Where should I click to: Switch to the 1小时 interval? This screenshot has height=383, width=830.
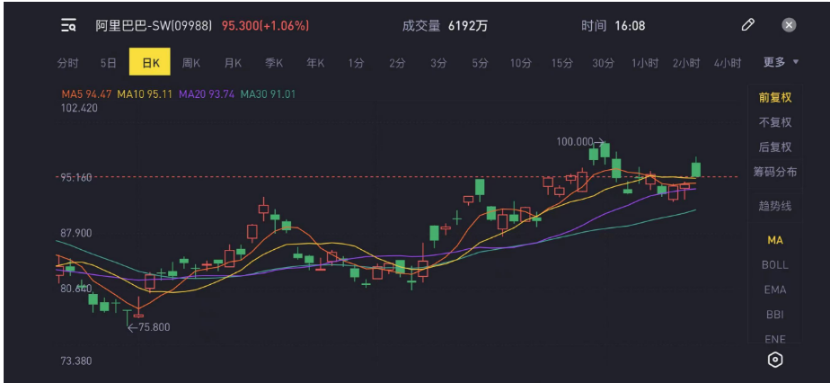(645, 63)
